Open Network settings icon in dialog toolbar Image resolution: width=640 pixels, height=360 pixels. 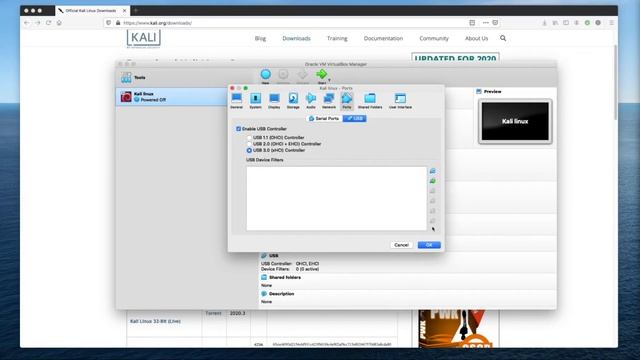tap(329, 100)
